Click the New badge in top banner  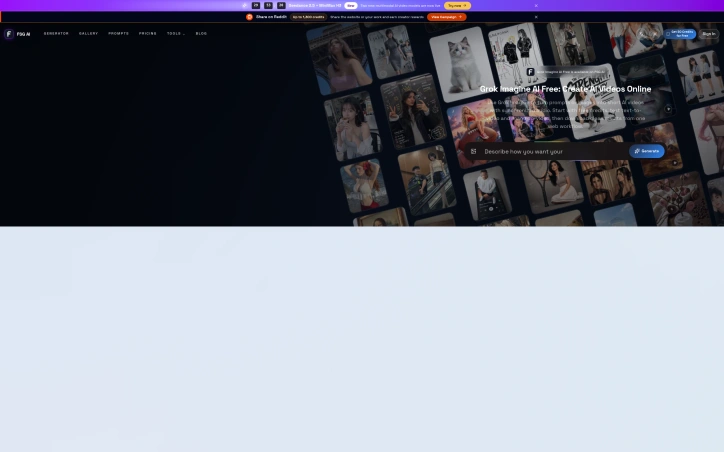(x=351, y=6)
